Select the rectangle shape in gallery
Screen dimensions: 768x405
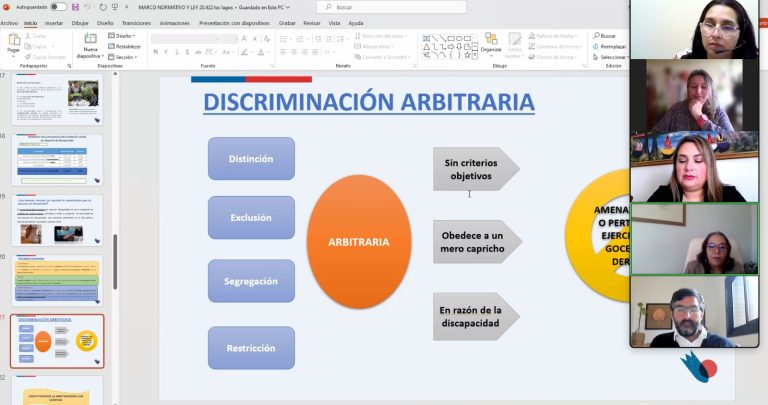(451, 38)
